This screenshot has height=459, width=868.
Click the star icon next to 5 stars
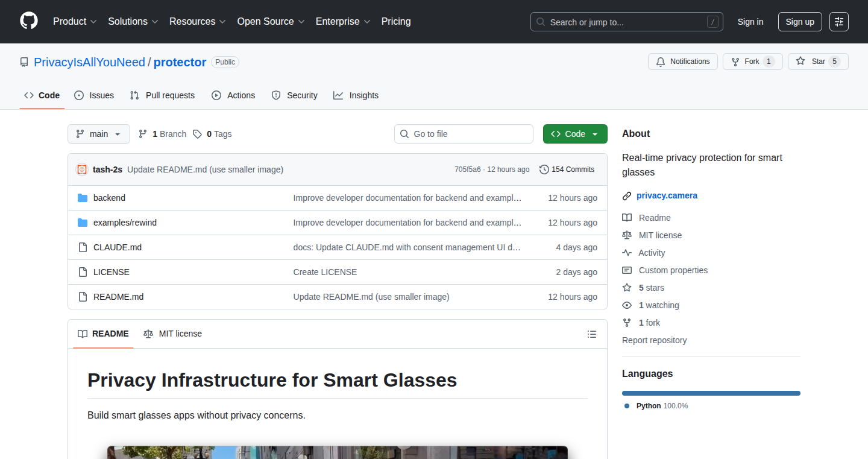627,288
